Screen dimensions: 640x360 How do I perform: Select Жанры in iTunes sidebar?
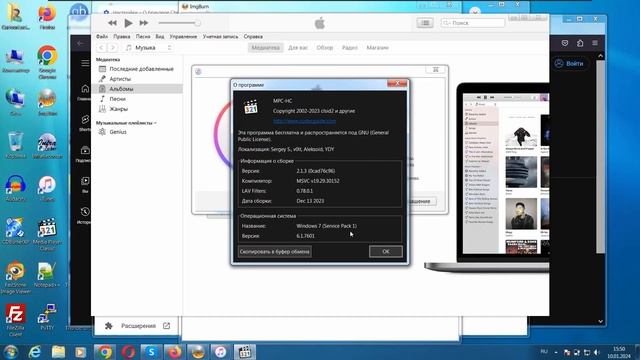137,109
